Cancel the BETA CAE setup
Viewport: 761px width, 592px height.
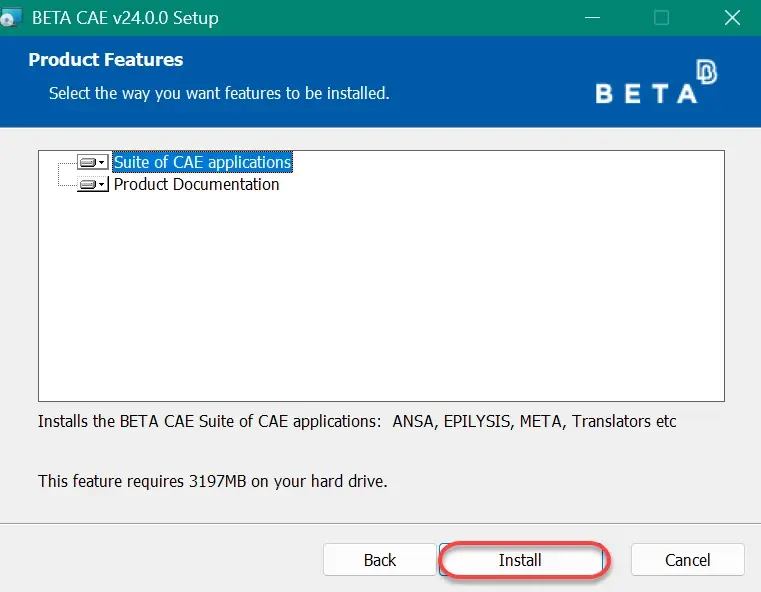pyautogui.click(x=688, y=560)
